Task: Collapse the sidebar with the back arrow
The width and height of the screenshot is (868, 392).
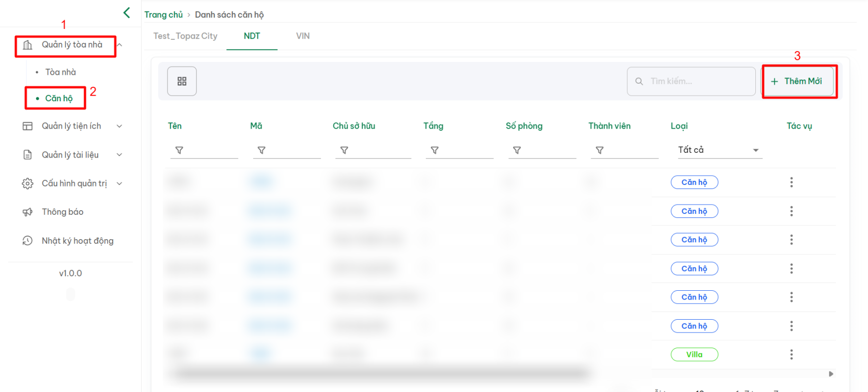Action: click(127, 13)
